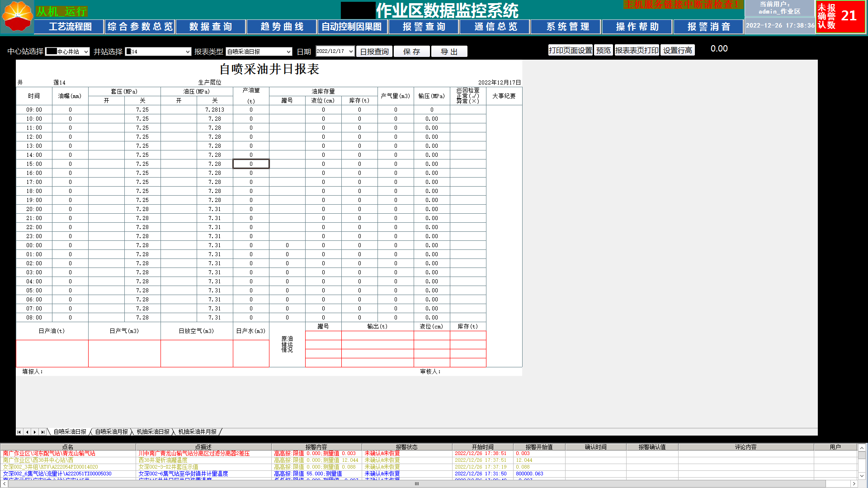
Task: Open the 趋势曲线 menu
Action: (282, 27)
